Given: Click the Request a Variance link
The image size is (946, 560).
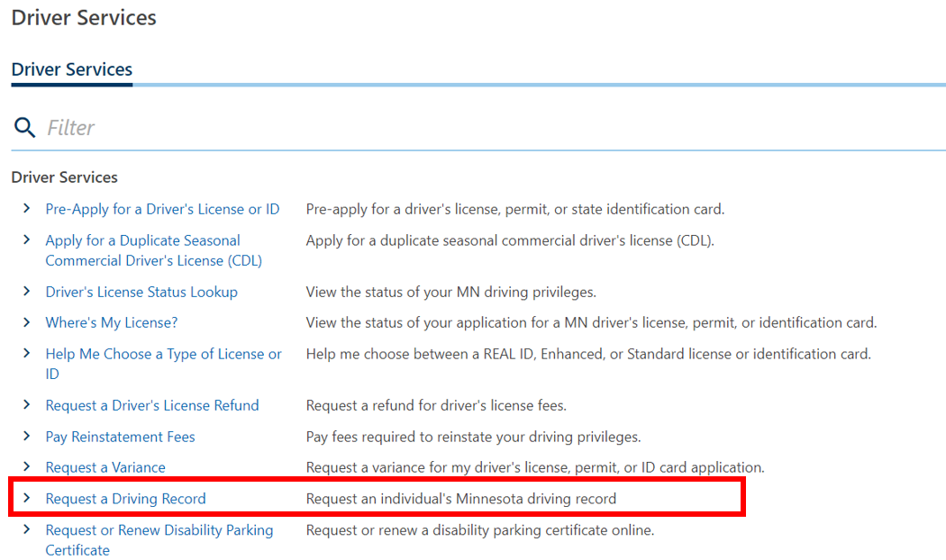Looking at the screenshot, I should pyautogui.click(x=105, y=468).
